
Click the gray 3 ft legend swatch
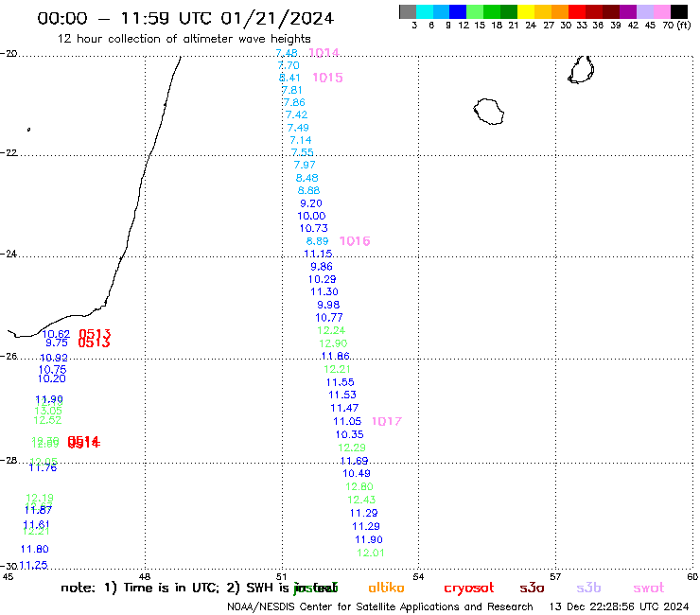click(408, 11)
